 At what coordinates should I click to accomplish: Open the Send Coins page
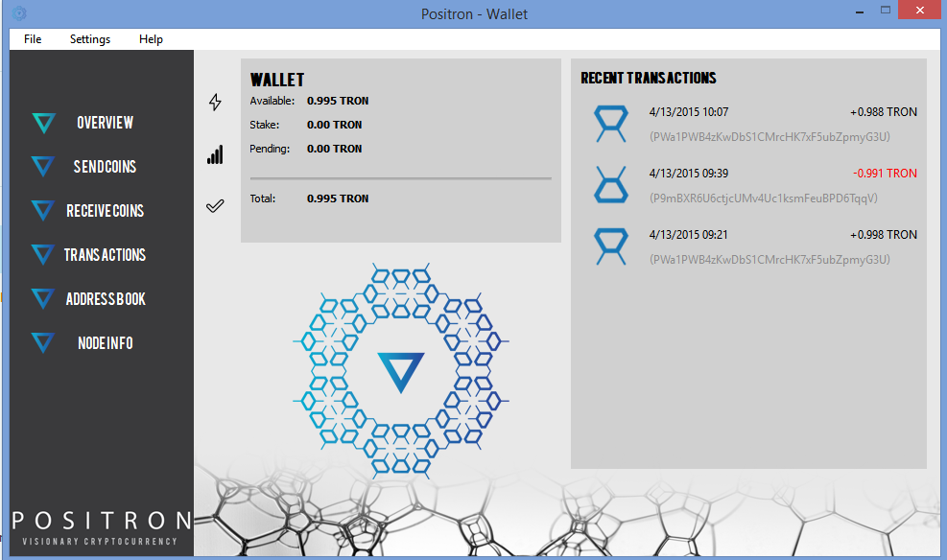pos(106,167)
